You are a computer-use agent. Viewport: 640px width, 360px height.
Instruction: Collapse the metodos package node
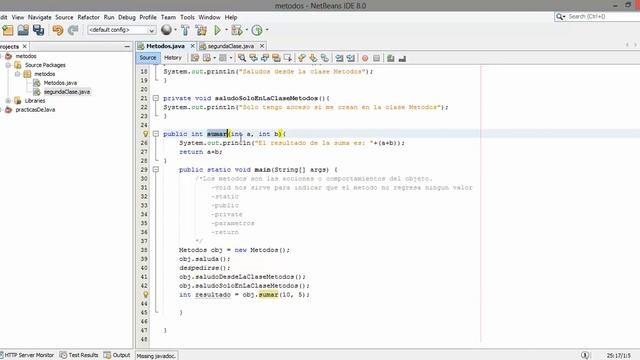coord(18,74)
